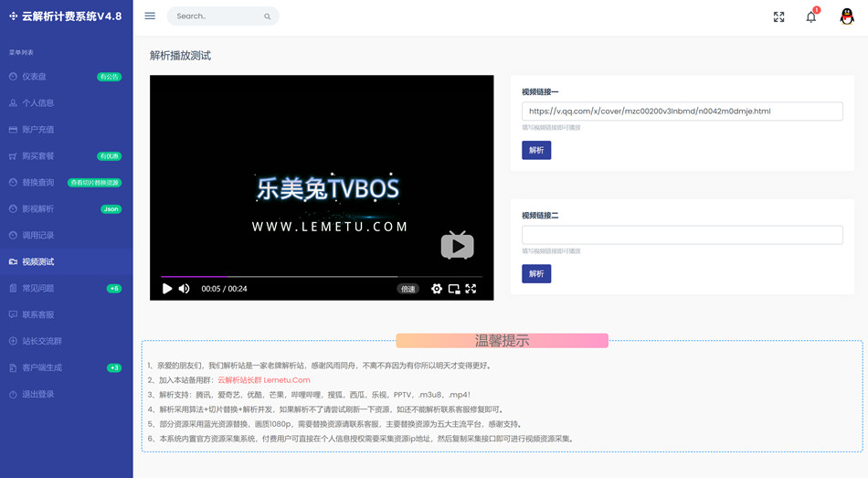Click the 客户端生成 file icon
868x478 pixels.
13,367
